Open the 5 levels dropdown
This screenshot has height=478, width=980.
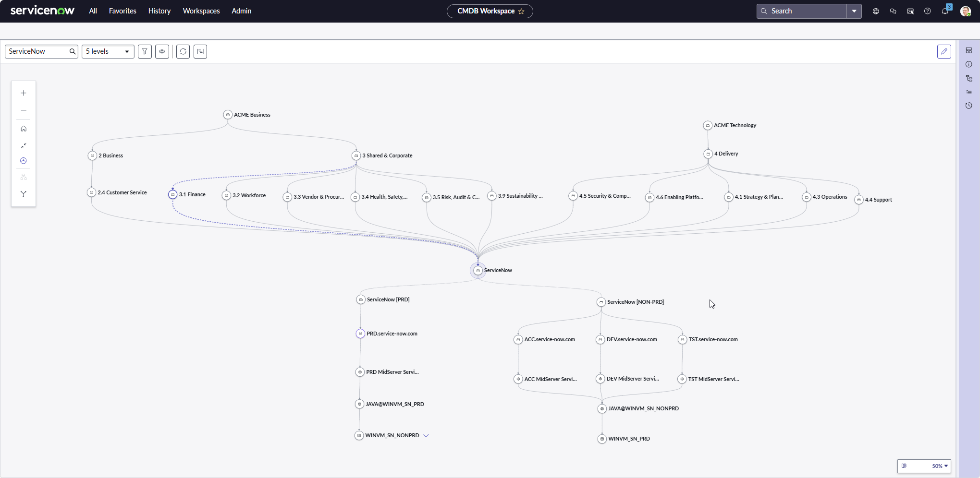tap(108, 51)
